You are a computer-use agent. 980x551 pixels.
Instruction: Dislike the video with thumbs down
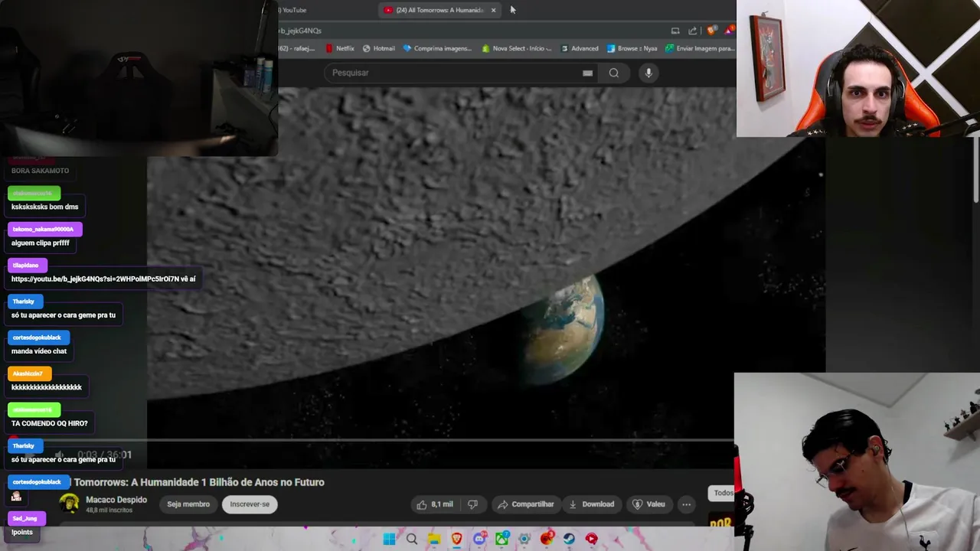coord(472,504)
